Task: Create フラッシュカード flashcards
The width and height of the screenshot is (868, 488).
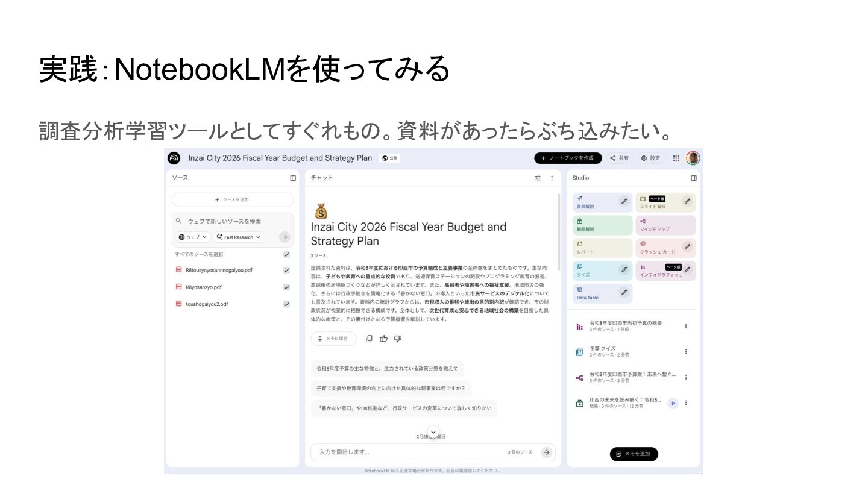Action: (x=665, y=248)
